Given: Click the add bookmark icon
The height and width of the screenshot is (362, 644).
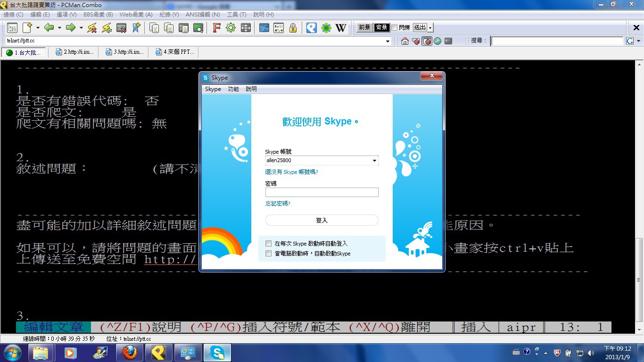Looking at the screenshot, I should pos(136,28).
